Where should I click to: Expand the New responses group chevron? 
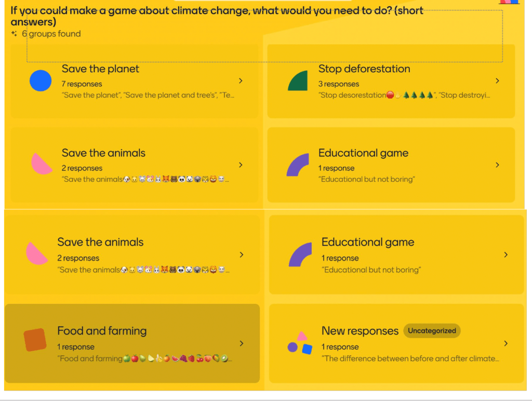pos(506,343)
